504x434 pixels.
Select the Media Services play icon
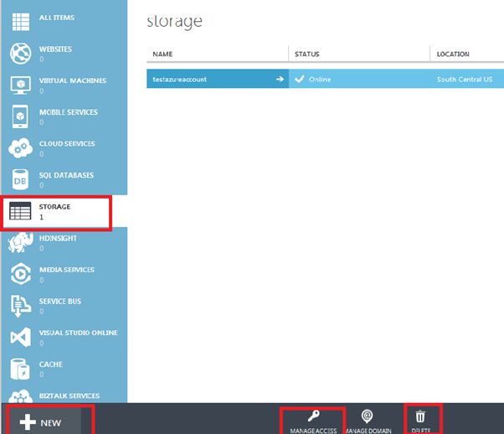[21, 274]
